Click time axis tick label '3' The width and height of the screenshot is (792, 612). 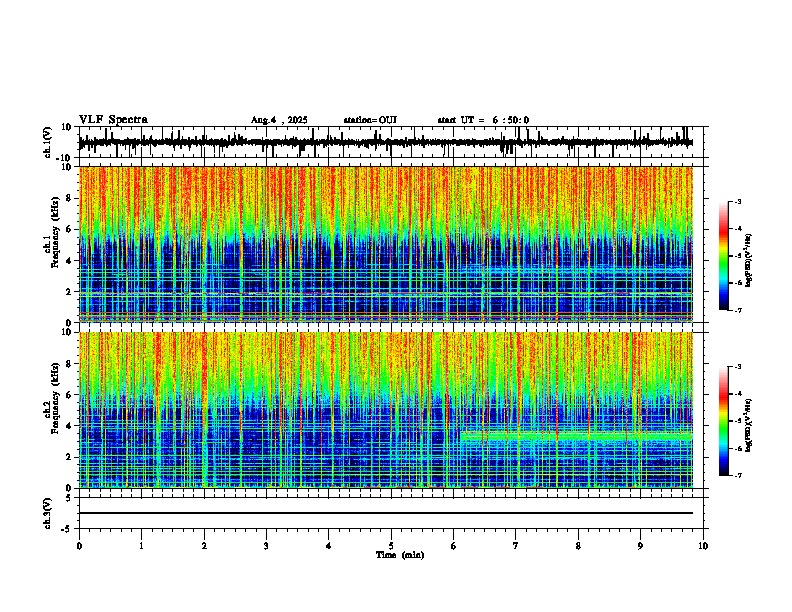(x=266, y=546)
